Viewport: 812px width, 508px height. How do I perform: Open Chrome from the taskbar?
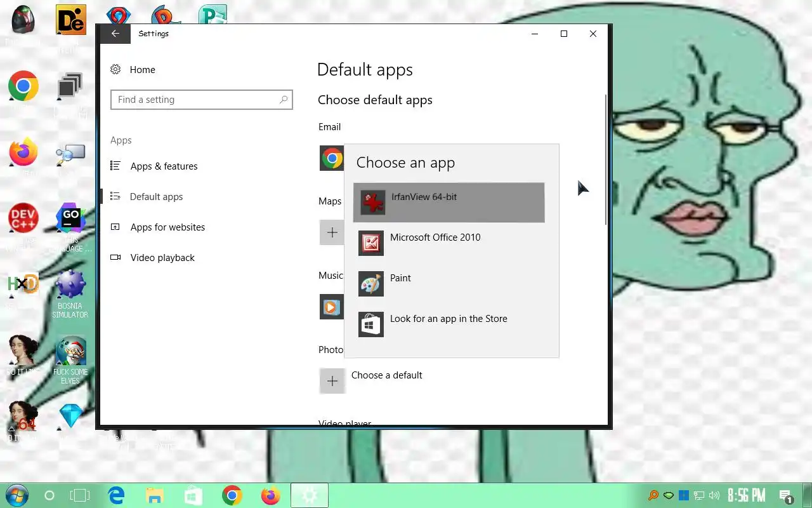(232, 495)
